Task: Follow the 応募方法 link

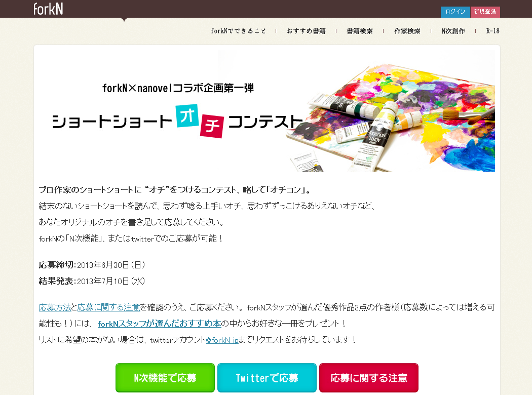Action: pos(55,307)
